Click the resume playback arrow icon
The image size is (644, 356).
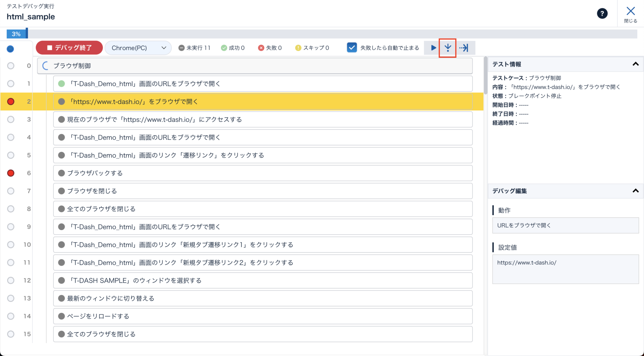(x=433, y=48)
